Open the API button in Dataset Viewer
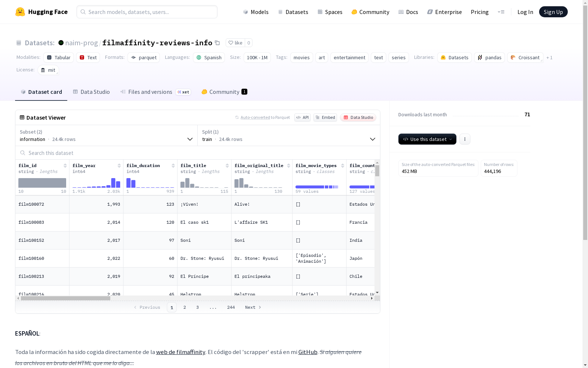Viewport: 588px width, 368px height. point(302,117)
